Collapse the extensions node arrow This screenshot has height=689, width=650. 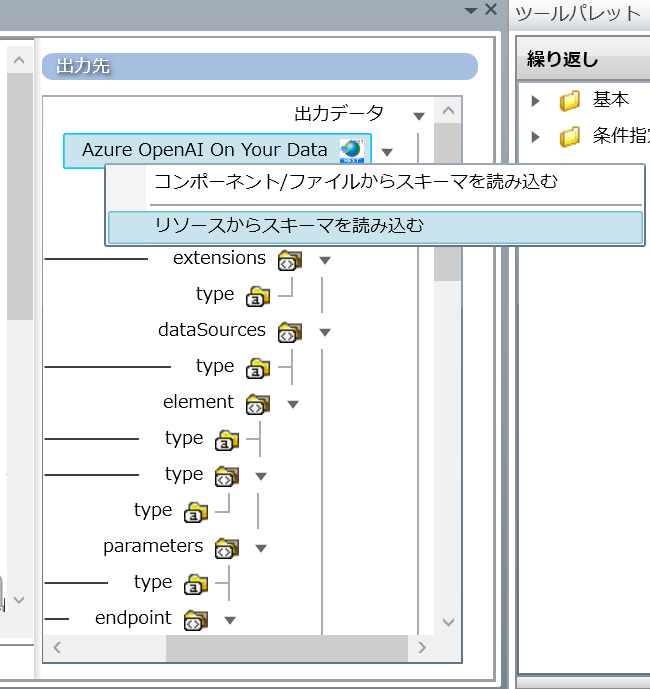point(325,261)
